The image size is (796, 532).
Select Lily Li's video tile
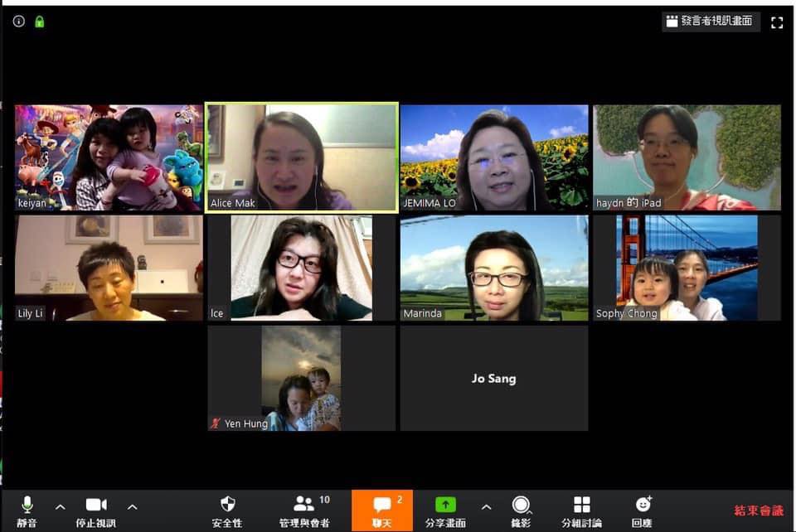tap(109, 268)
